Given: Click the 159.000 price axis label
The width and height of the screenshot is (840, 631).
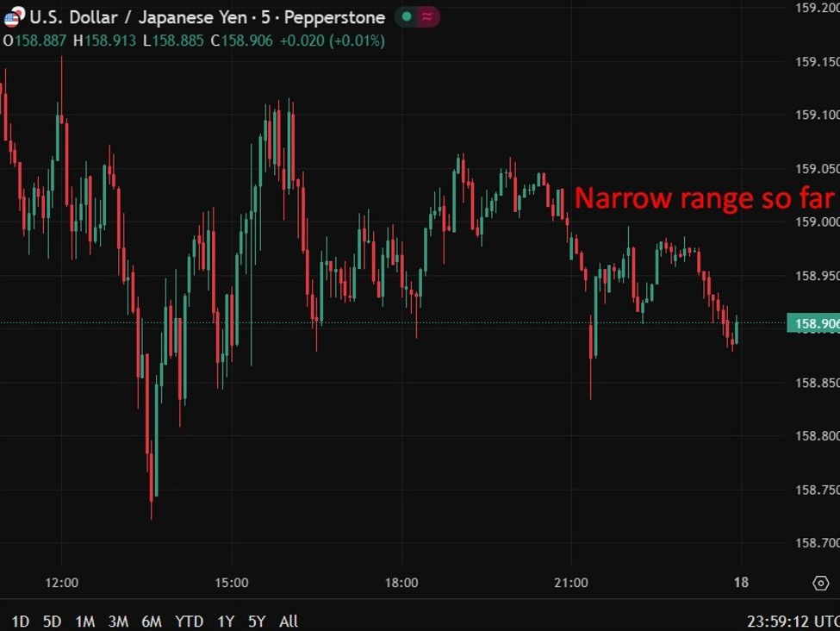Looking at the screenshot, I should [x=817, y=222].
